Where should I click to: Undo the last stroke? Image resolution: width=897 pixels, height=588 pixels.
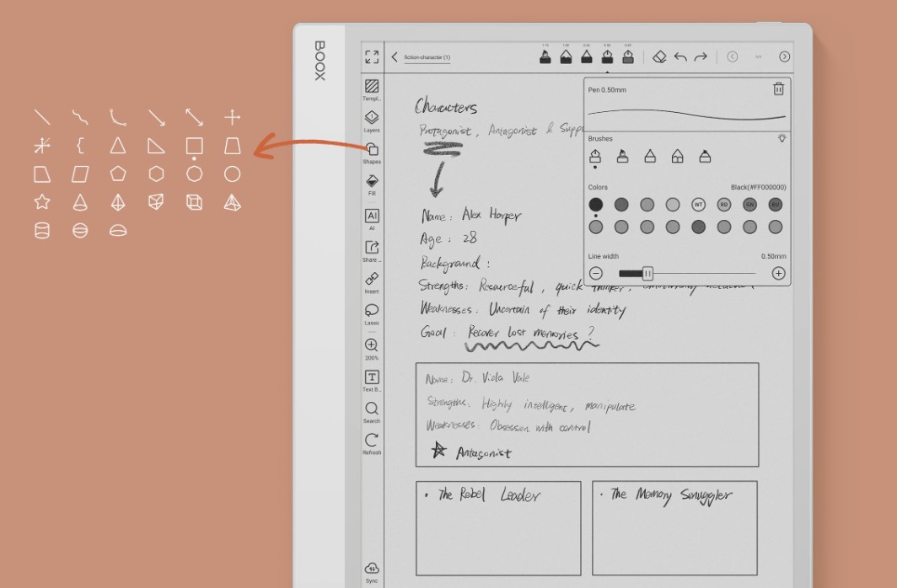[680, 56]
